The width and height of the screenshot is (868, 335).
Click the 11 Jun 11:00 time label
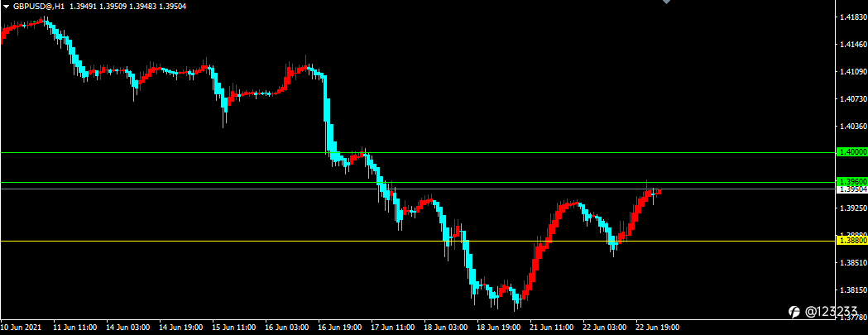(74, 328)
